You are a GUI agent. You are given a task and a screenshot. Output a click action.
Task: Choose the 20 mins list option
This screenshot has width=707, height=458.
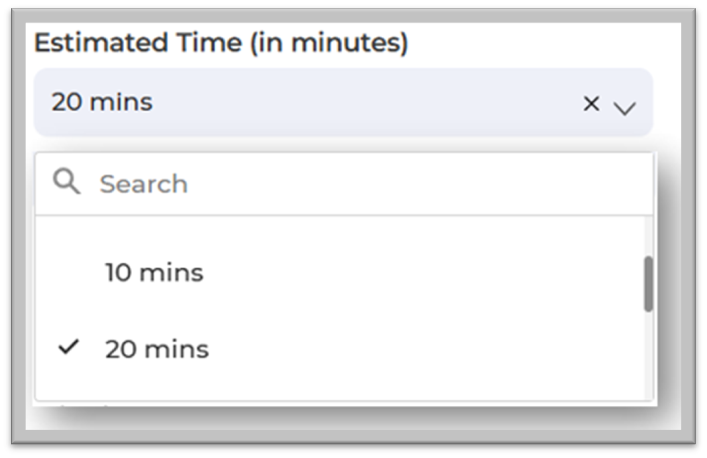[x=157, y=349]
